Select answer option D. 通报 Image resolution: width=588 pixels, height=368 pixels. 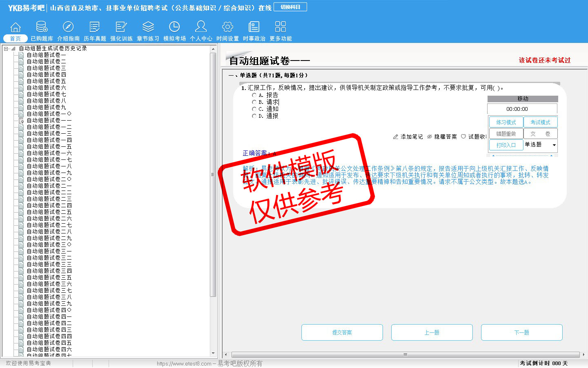254,116
